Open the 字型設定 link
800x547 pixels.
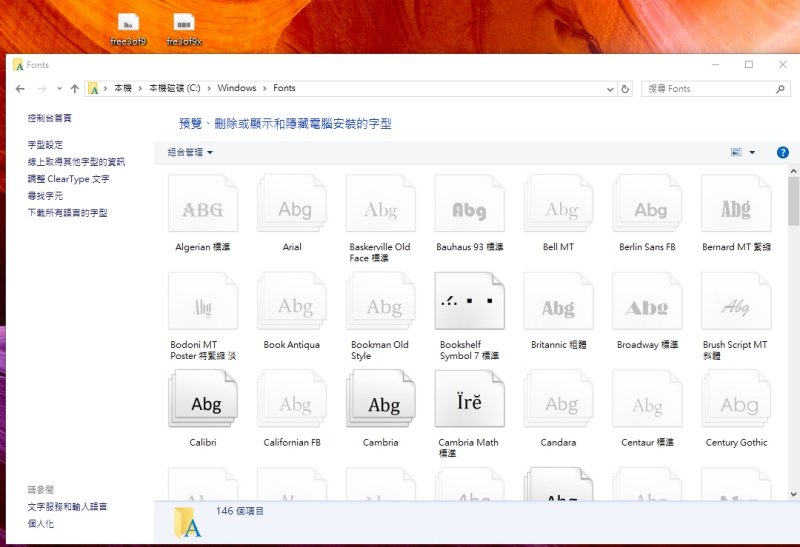45,145
